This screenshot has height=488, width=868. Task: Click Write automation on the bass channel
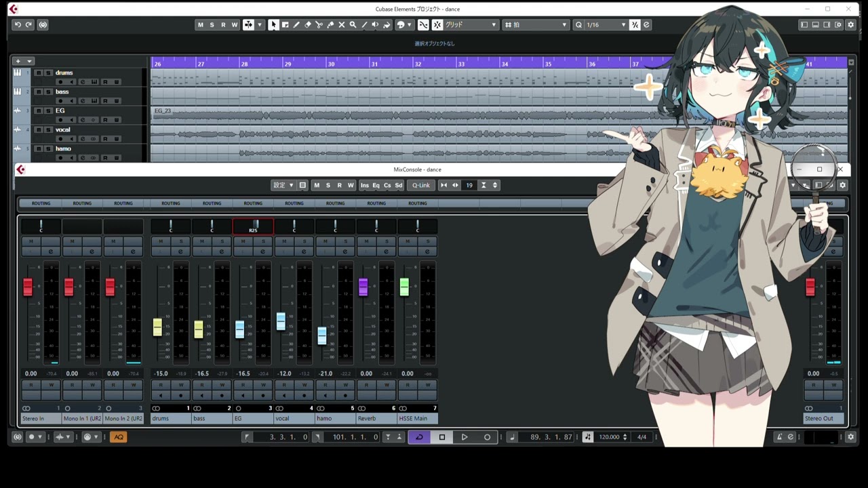tap(222, 385)
